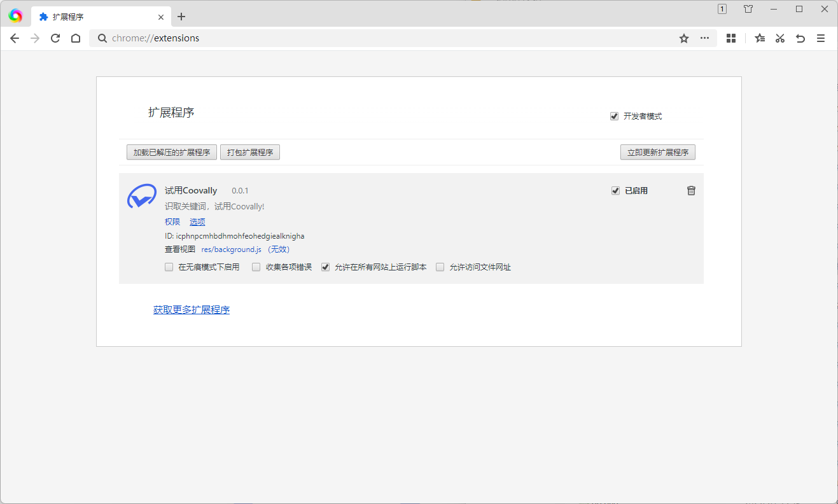
Task: Close the 扩展程序 tab
Action: pos(162,17)
